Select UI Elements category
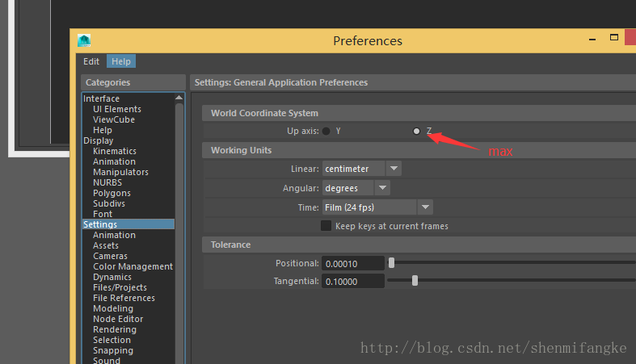The height and width of the screenshot is (364, 636). click(117, 109)
